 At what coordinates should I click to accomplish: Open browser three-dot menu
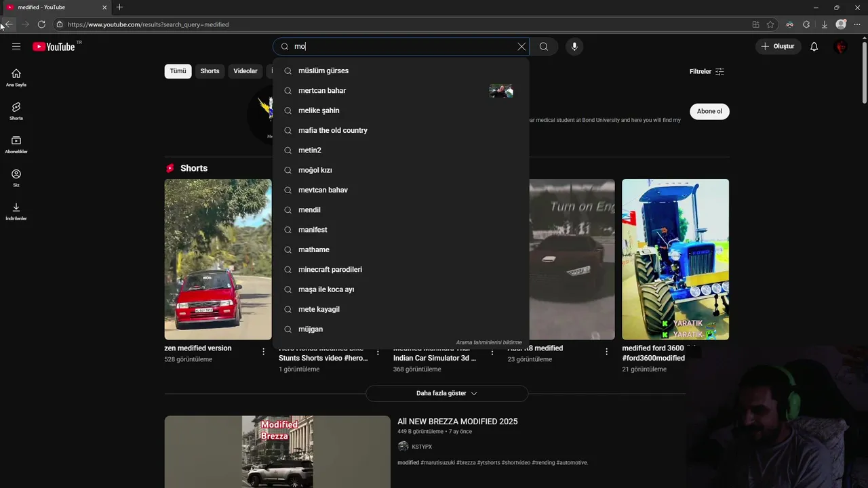pos(857,24)
